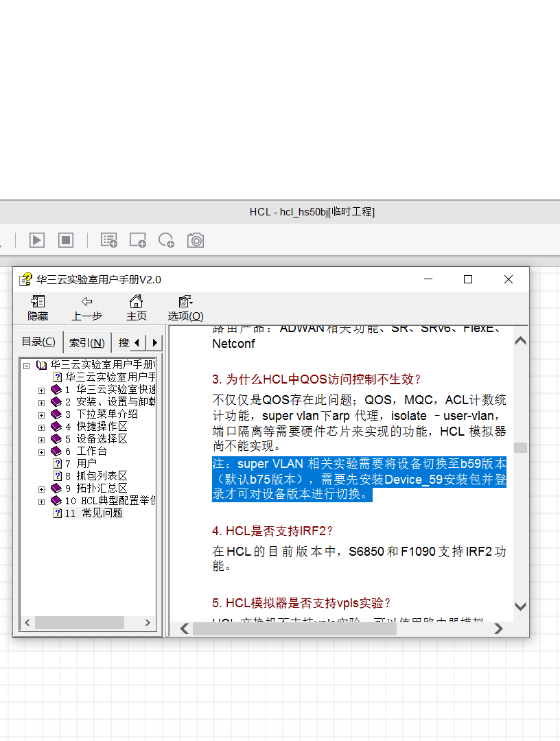Click scroll-left arrow of help content pane
Viewport: 560px width, 741px height.
click(185, 628)
